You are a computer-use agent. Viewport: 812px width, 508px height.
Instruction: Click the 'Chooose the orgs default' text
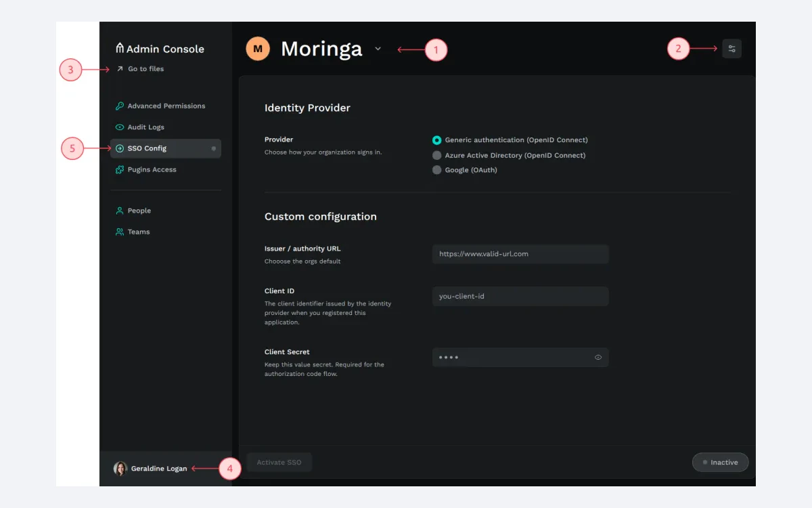coord(302,261)
